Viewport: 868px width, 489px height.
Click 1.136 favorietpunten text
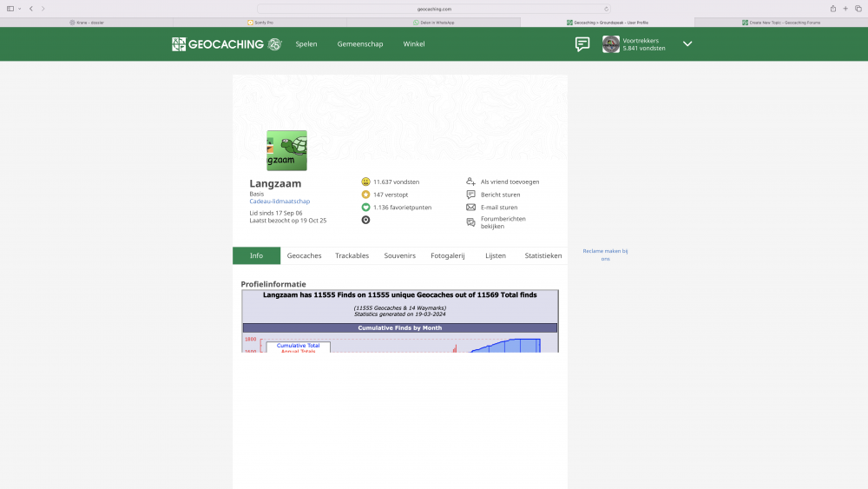click(x=402, y=207)
